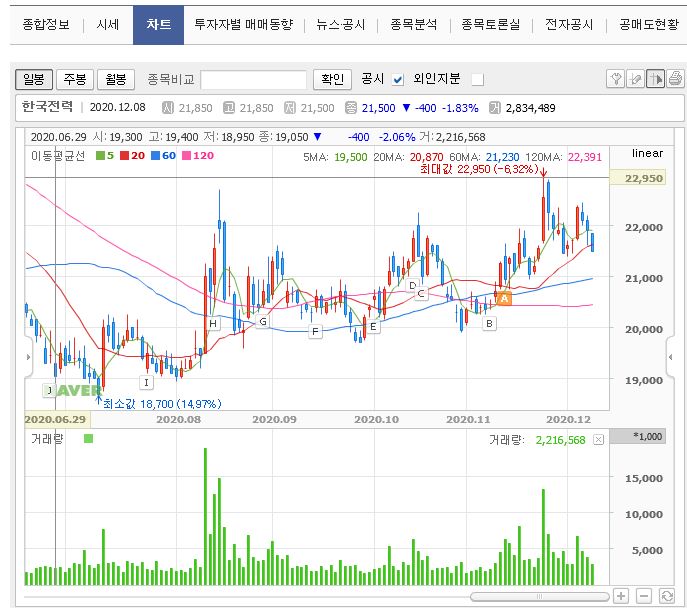Click the closing price 종 icon

351,108
